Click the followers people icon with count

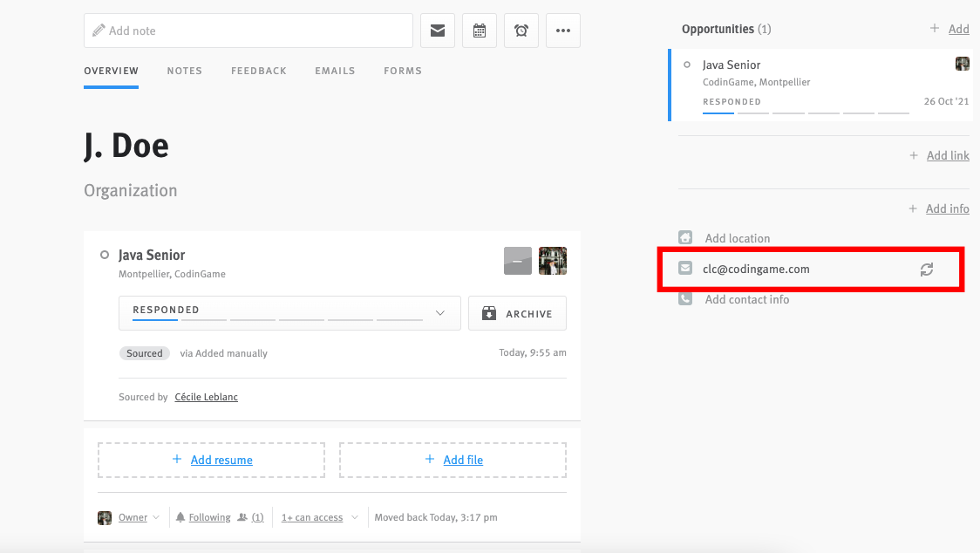click(242, 517)
